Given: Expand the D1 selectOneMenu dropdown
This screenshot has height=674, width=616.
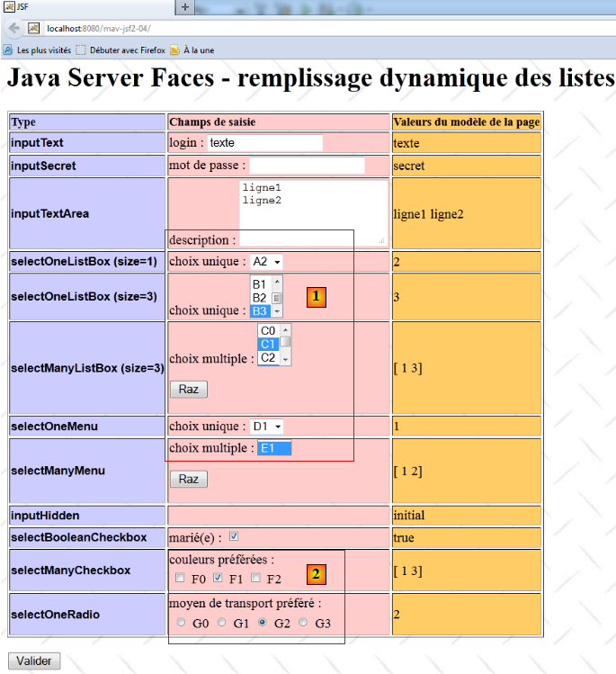Looking at the screenshot, I should 267,426.
